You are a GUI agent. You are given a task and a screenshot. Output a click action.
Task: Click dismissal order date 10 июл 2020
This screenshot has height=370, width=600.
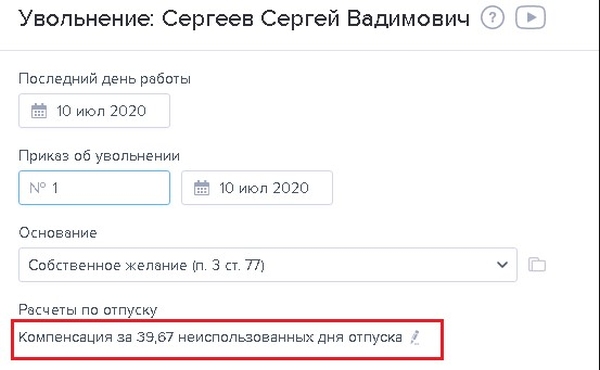point(264,188)
